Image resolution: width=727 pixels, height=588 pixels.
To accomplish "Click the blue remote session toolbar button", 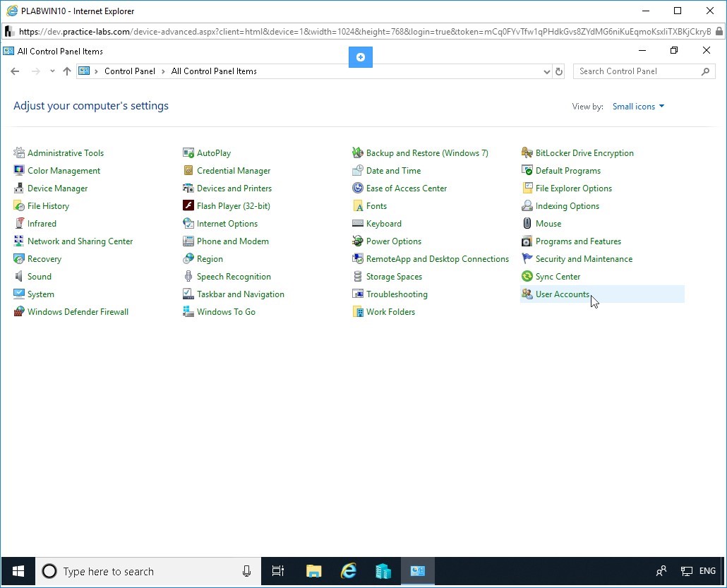I will [x=360, y=57].
